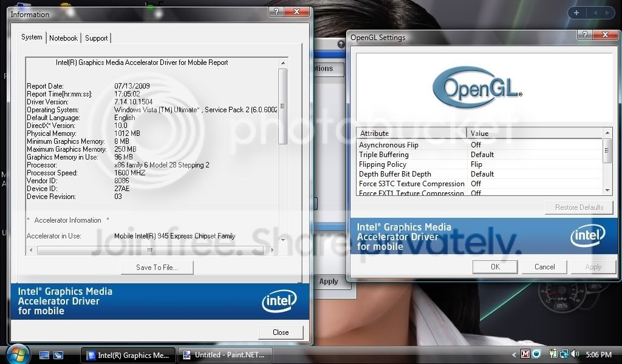Click the Processor Speed value 1600 MHZ
This screenshot has height=364, width=622.
130,173
